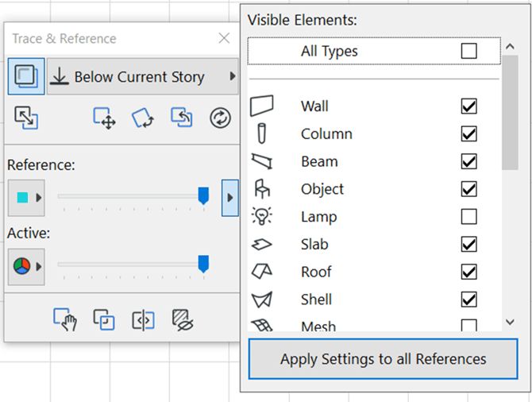532x402 pixels.
Task: Click the Rebuild Reference refresh icon
Action: point(220,118)
